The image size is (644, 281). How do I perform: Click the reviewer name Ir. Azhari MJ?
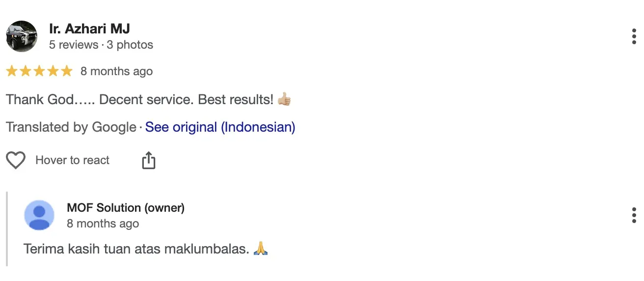click(x=89, y=28)
